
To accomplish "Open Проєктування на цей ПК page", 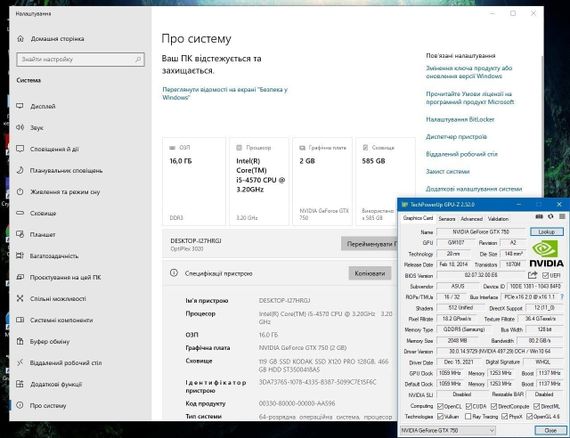I will (x=59, y=277).
